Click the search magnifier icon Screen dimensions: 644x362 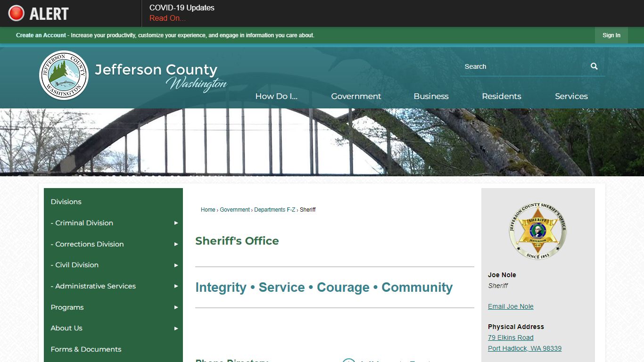pos(594,66)
